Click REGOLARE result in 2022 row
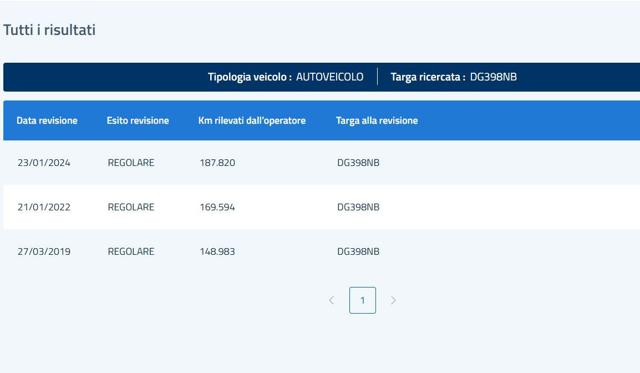640x373 pixels. click(131, 207)
